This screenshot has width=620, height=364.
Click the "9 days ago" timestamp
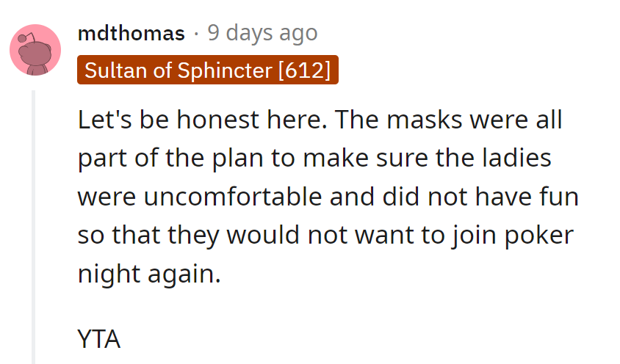click(262, 33)
